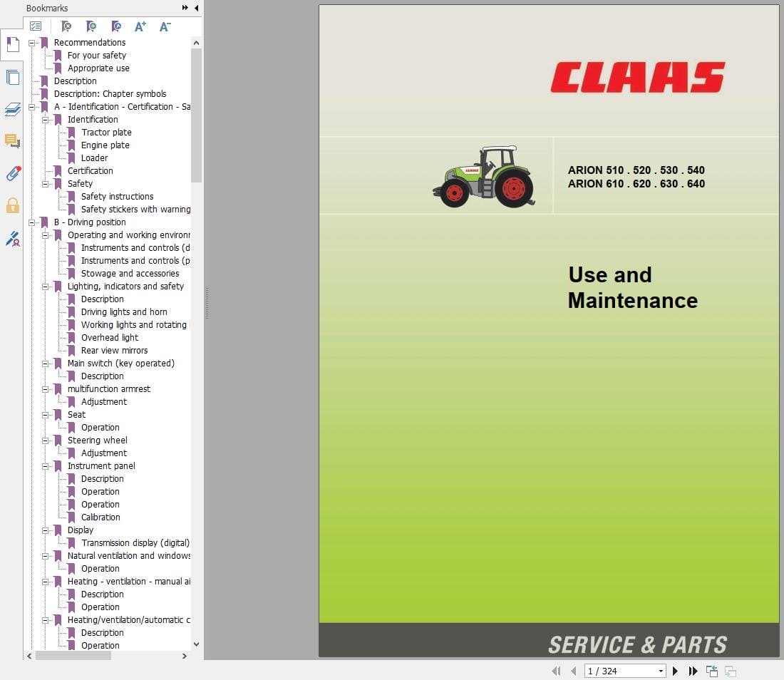The height and width of the screenshot is (680, 784).
Task: Click the bookmarks scroll up arrow
Action: [197, 43]
